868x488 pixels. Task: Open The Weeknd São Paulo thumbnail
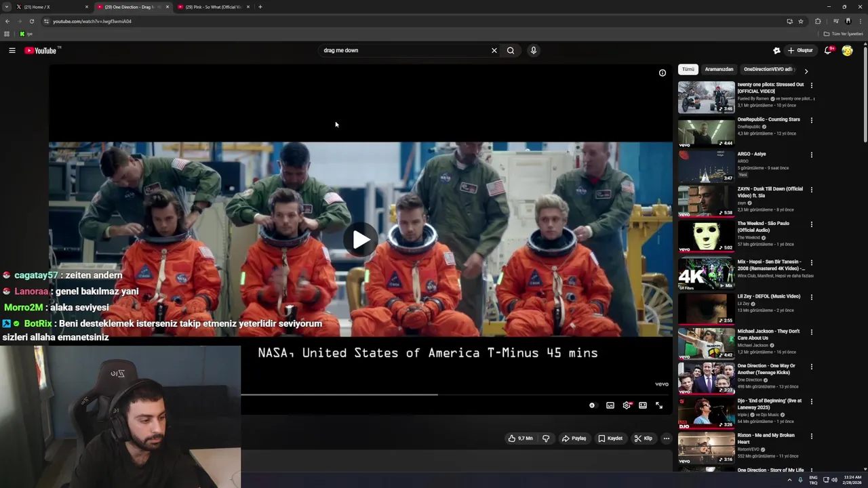pyautogui.click(x=706, y=236)
